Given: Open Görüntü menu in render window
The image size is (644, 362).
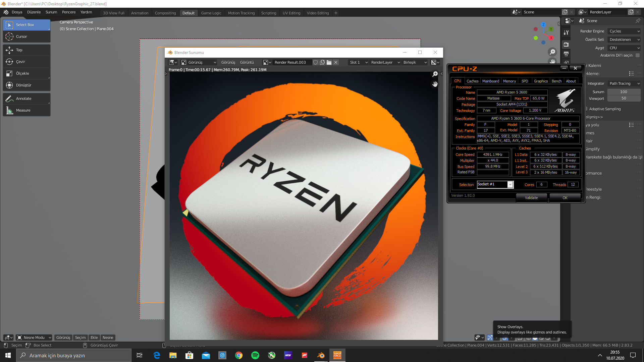Looking at the screenshot, I should tap(247, 62).
